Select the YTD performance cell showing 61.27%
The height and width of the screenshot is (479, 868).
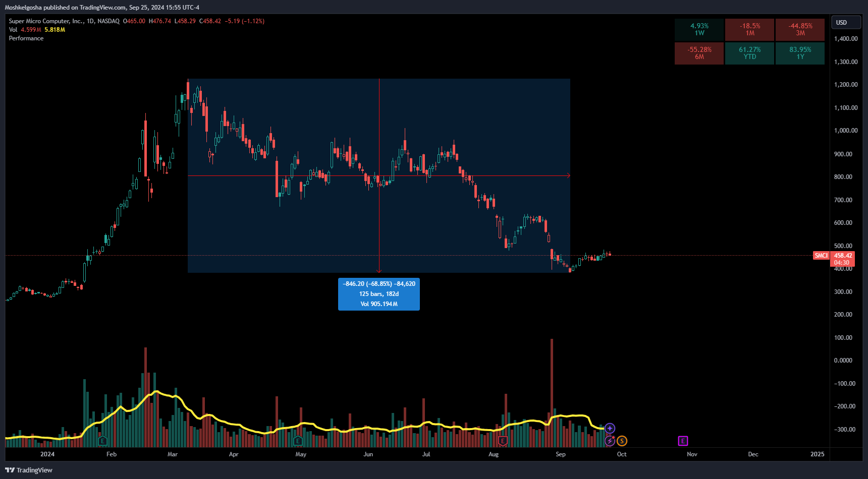point(750,53)
